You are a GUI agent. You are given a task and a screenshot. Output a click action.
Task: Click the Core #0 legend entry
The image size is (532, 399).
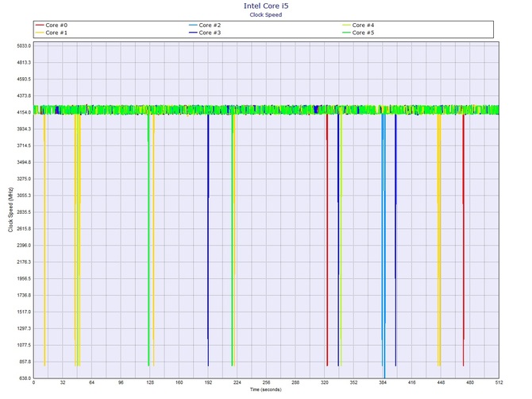(52, 25)
